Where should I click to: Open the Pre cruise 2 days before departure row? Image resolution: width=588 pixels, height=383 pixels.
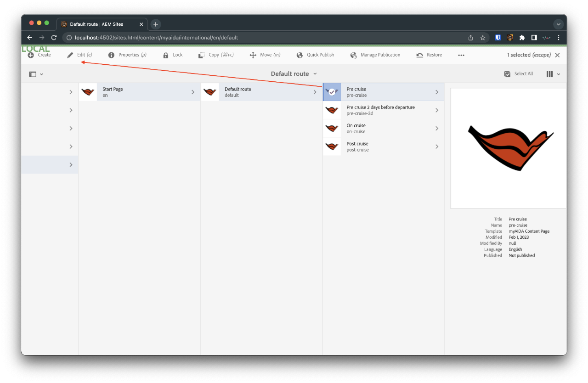[384, 110]
